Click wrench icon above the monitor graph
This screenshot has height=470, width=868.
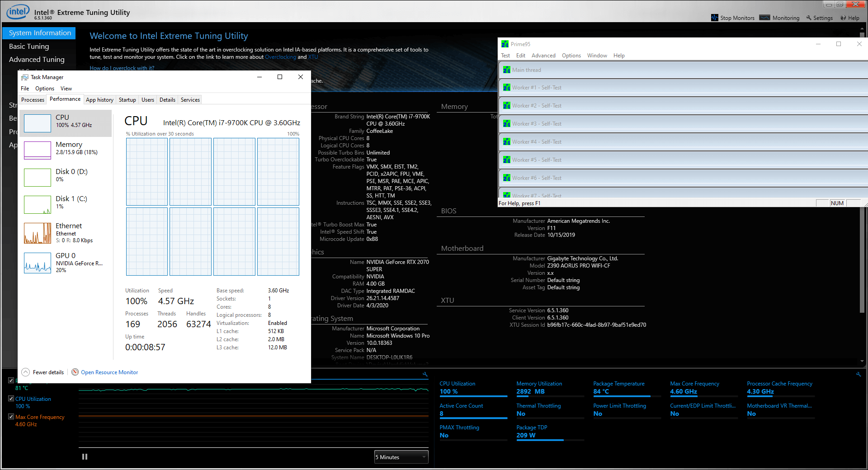(425, 374)
